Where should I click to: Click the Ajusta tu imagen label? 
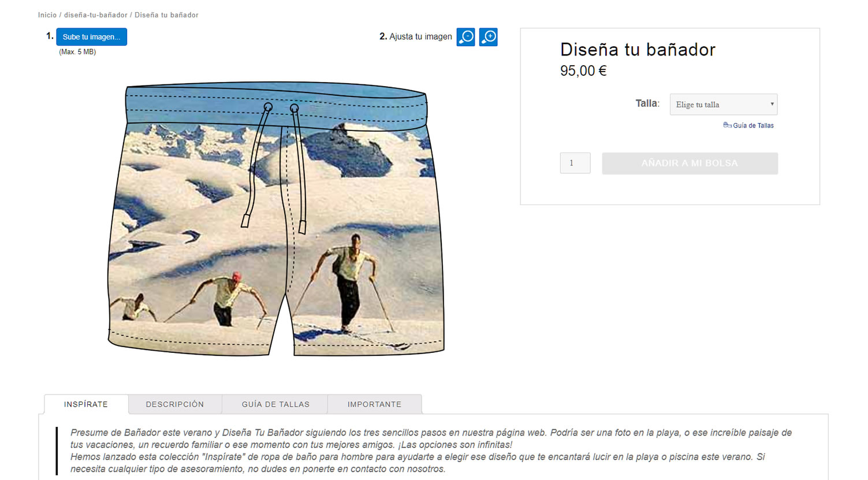(x=420, y=36)
